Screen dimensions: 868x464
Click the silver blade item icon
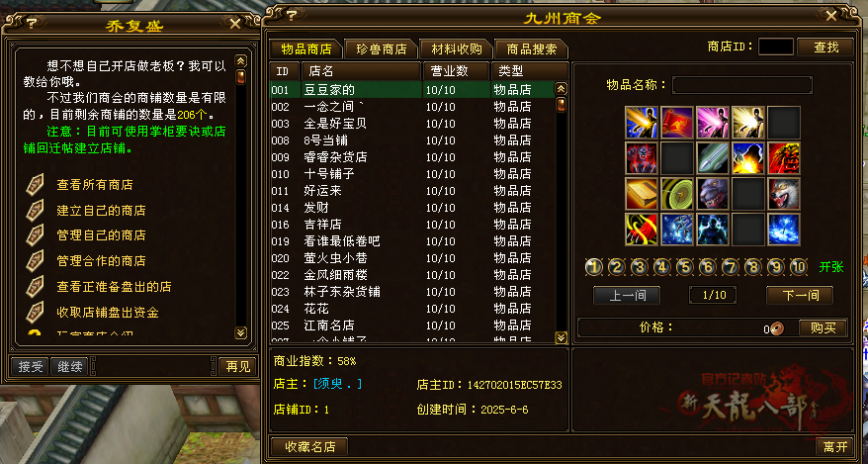[713, 158]
